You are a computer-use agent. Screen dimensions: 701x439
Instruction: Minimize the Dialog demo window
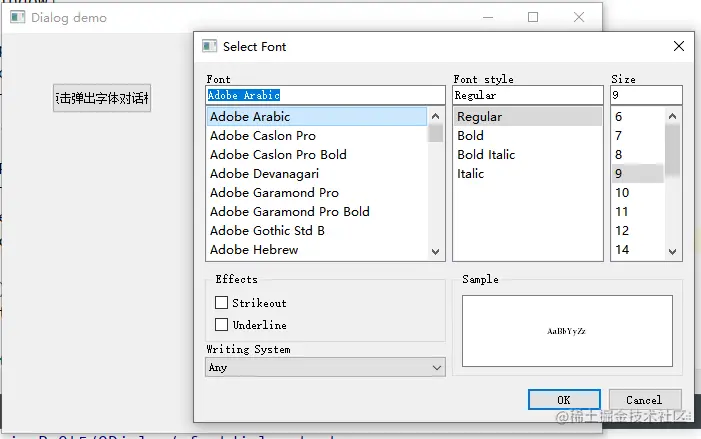pos(487,17)
